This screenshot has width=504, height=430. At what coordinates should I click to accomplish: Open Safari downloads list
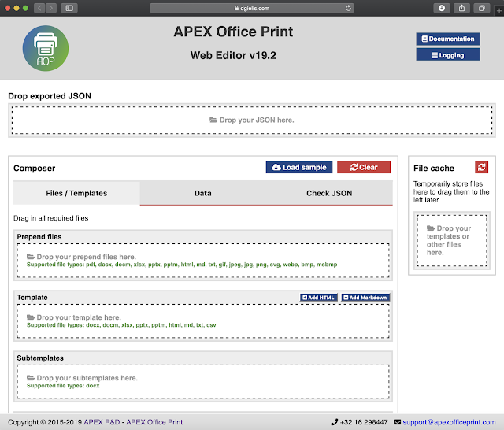[x=442, y=8]
